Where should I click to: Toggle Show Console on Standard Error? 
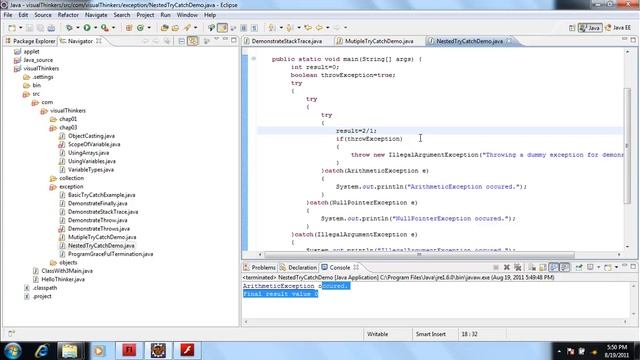pos(564,267)
